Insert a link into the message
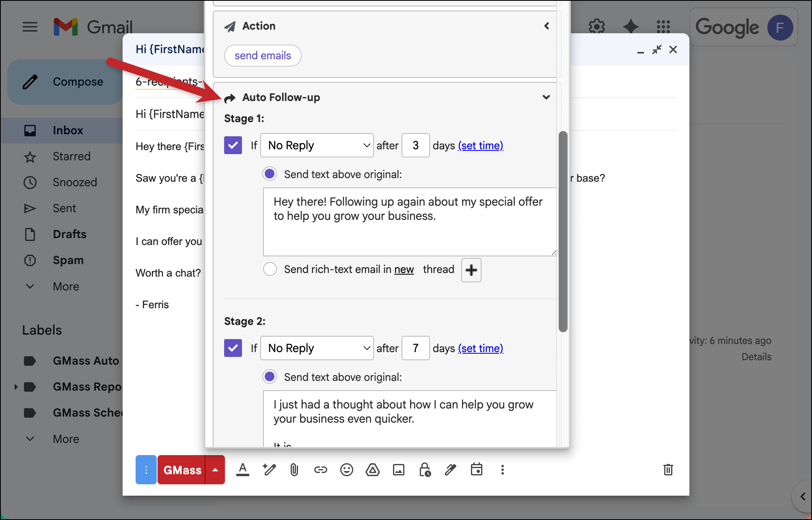This screenshot has width=812, height=520. [x=320, y=470]
